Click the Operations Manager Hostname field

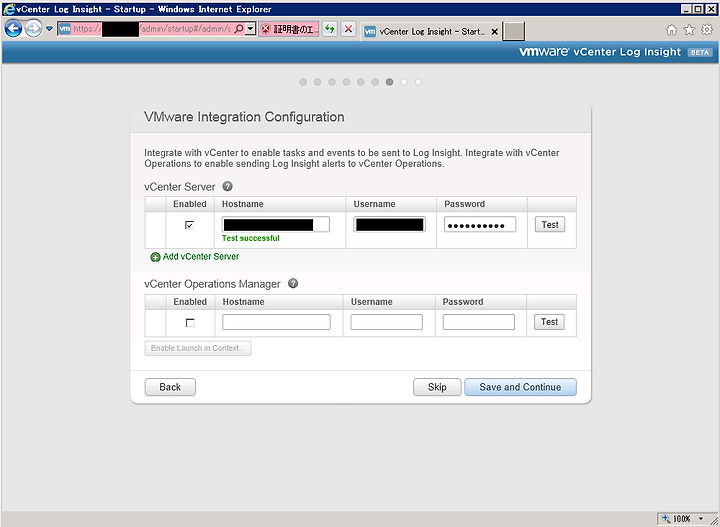click(x=276, y=322)
